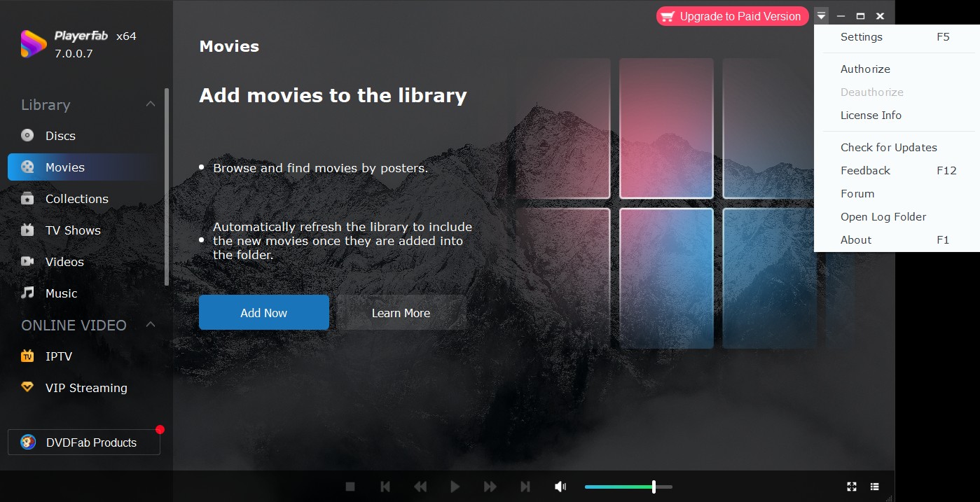
Task: Collapse the Library section
Action: click(x=150, y=104)
